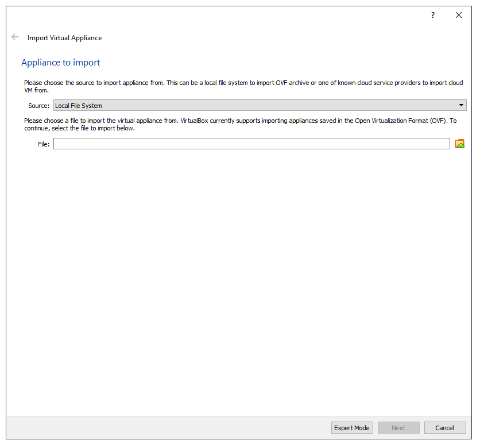Click inside the File path input field

click(x=251, y=144)
